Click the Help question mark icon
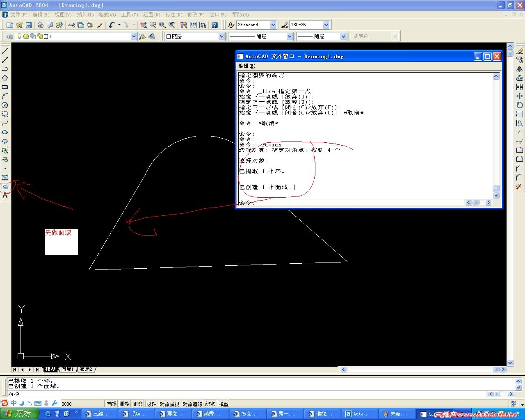525x420 pixels. (215, 25)
